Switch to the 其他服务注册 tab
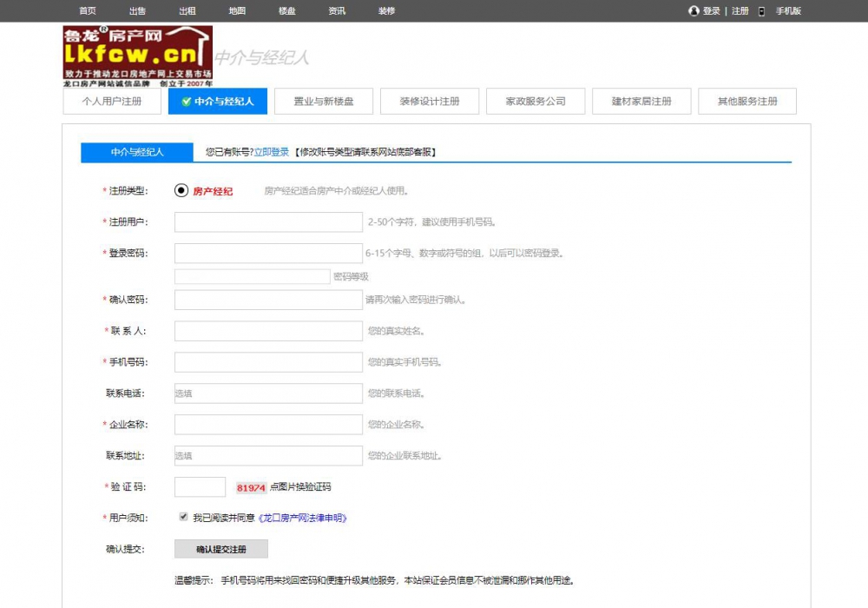This screenshot has width=868, height=608. click(x=747, y=102)
